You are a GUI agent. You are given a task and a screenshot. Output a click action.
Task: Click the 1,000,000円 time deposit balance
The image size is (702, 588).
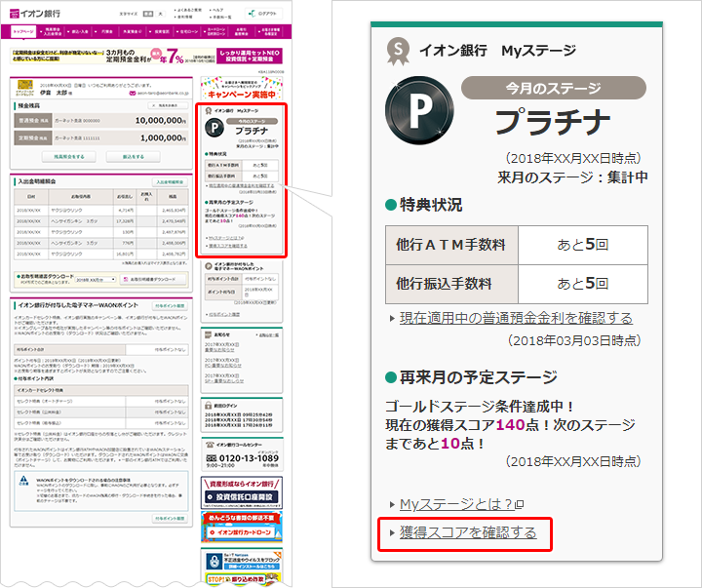[164, 137]
